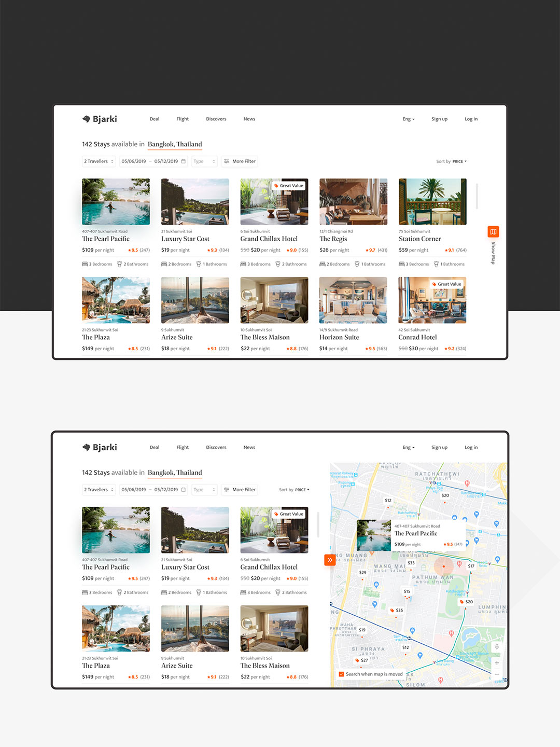560x747 pixels.
Task: Go to Discovers in map view header
Action: tap(216, 448)
